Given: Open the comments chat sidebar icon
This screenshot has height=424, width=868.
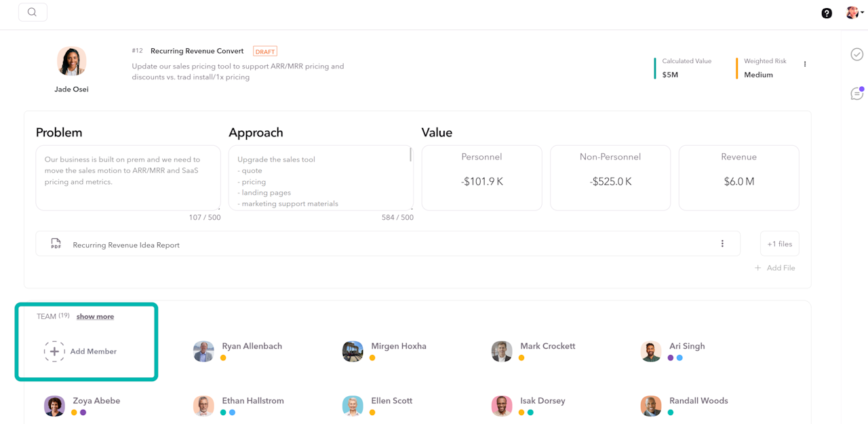Looking at the screenshot, I should pyautogui.click(x=857, y=94).
